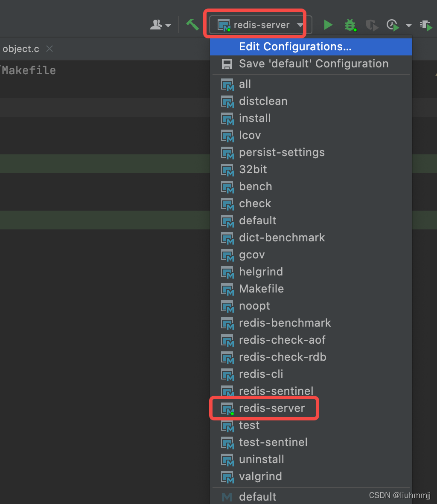The width and height of the screenshot is (437, 504).
Task: Select the install target
Action: coord(255,118)
